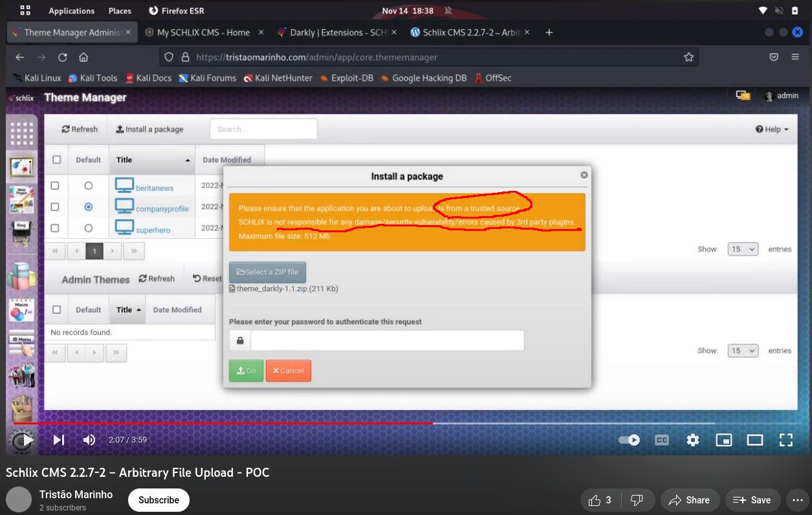The height and width of the screenshot is (515, 812).
Task: Change Admin Themes entries-per-page dropdown
Action: pos(743,351)
